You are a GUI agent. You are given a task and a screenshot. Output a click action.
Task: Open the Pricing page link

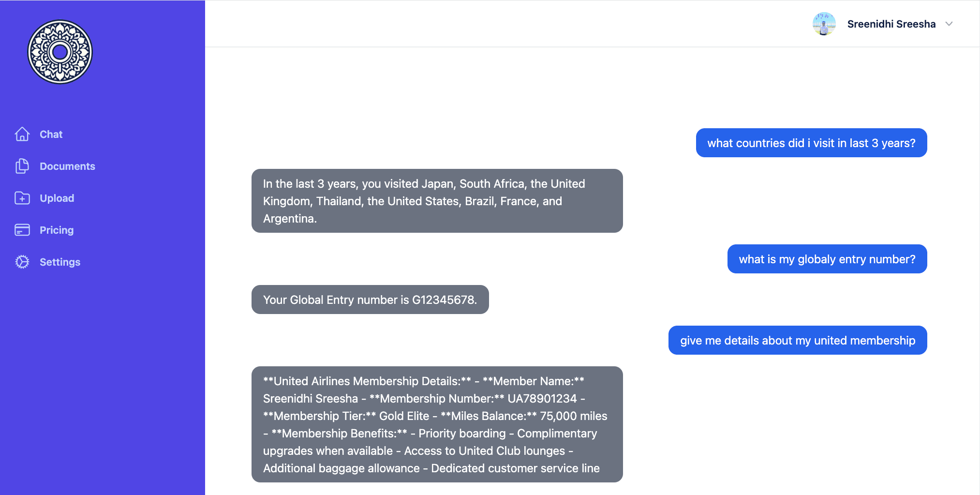point(57,230)
